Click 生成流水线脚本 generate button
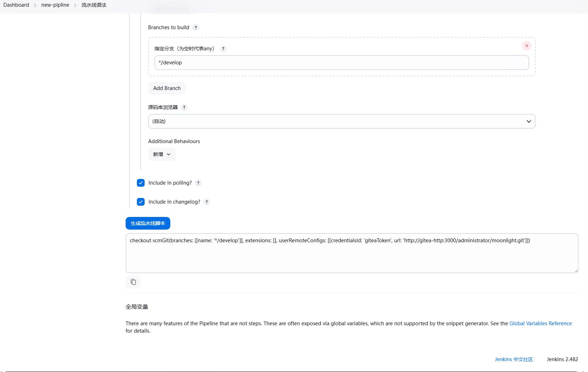 [148, 223]
